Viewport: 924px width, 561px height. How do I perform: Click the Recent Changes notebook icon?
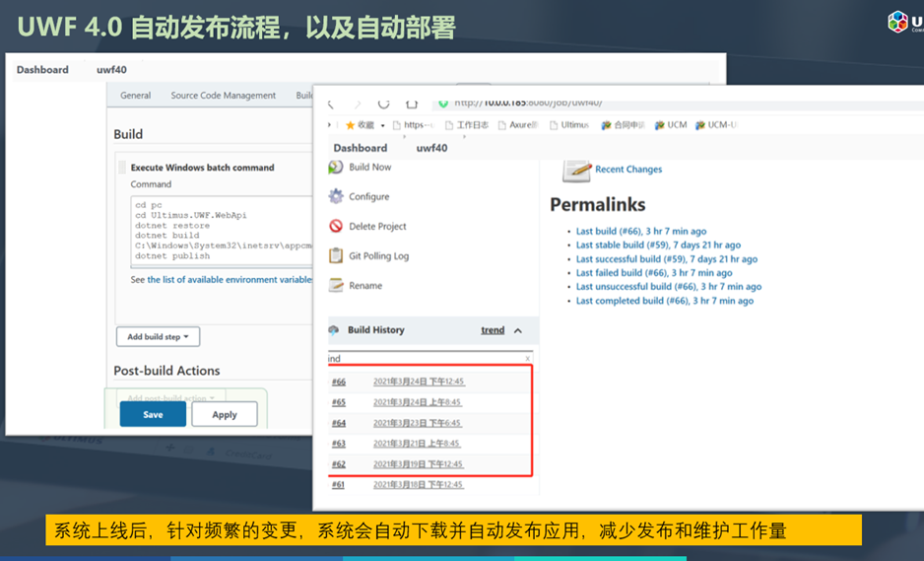[576, 170]
